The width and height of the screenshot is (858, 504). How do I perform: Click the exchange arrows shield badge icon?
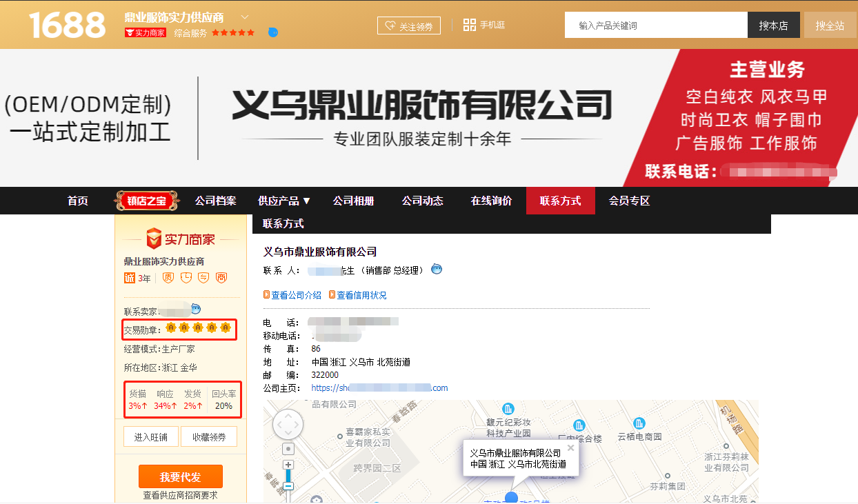tap(203, 278)
